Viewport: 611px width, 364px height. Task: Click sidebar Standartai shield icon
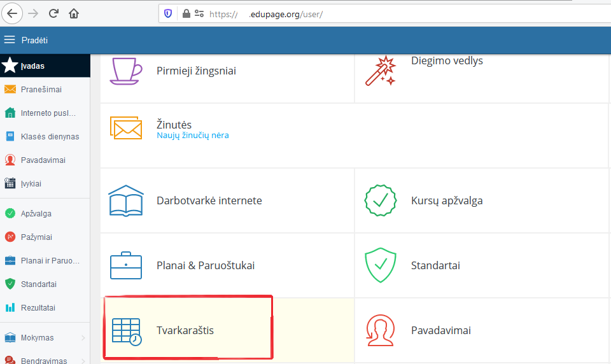10,284
